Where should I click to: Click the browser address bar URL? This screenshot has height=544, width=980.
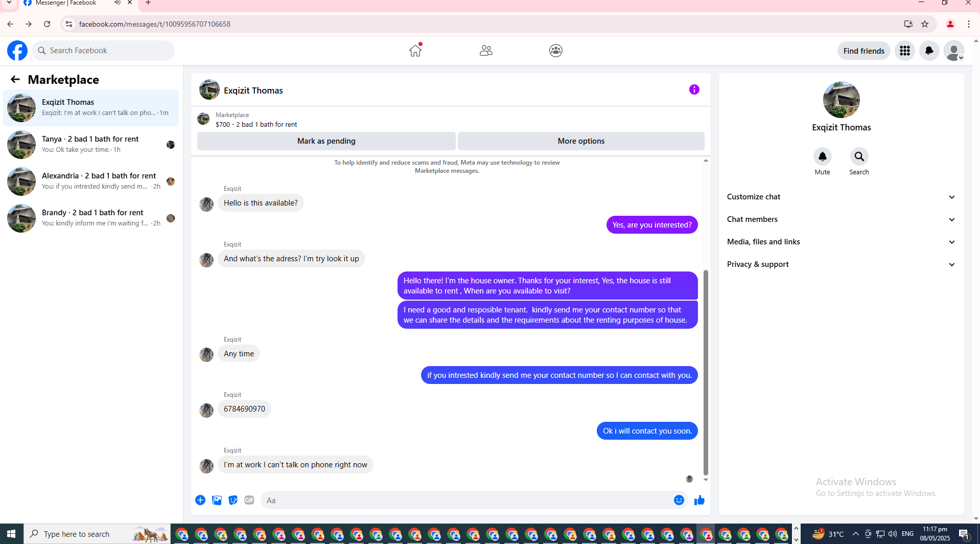tap(155, 24)
